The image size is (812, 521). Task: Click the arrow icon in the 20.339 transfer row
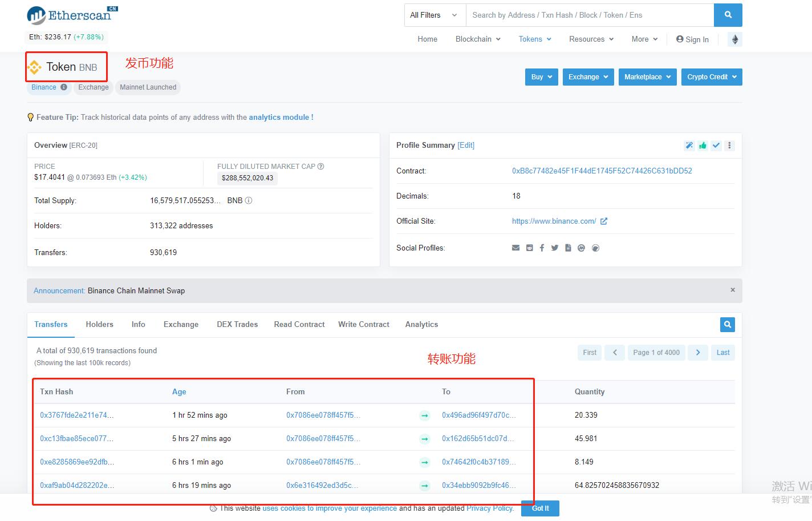point(425,415)
